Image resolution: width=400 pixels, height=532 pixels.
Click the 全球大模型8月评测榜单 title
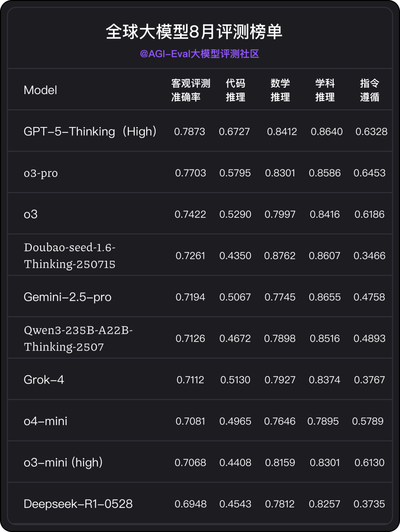[x=194, y=32]
